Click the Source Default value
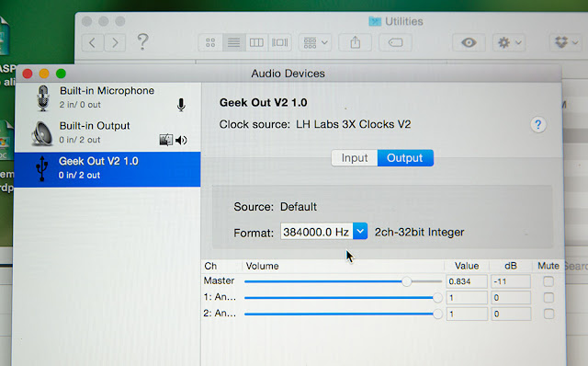 point(298,207)
